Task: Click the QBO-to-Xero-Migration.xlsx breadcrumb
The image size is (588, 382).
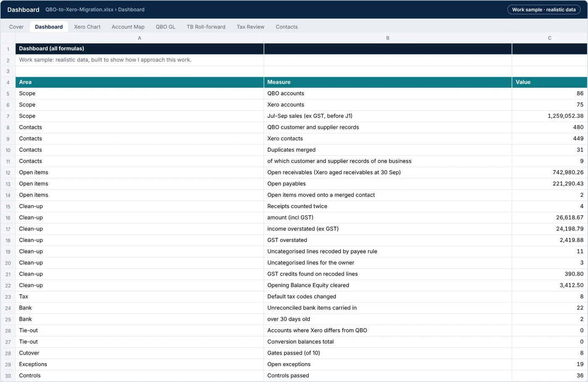Action: pos(79,10)
